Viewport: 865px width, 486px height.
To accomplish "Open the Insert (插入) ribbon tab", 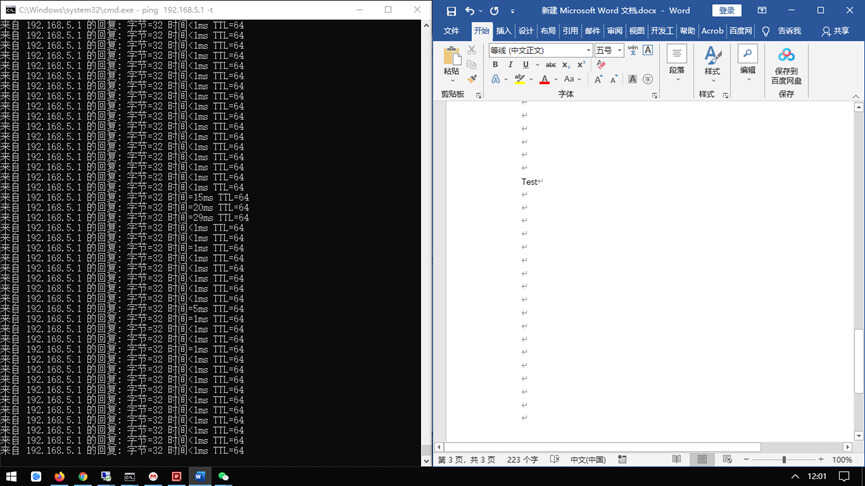I will (x=504, y=31).
